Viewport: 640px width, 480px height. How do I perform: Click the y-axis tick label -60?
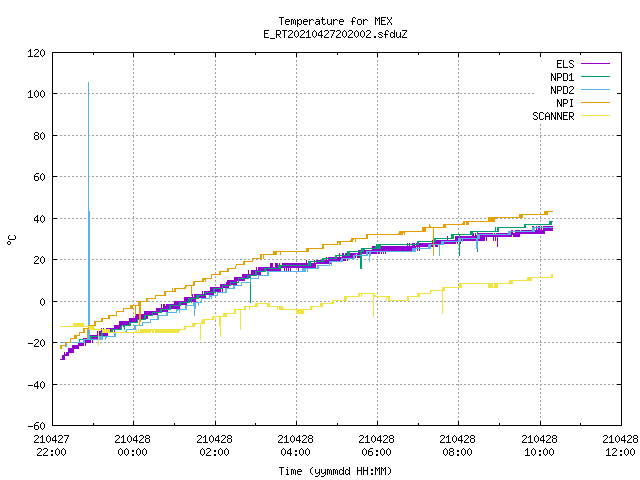(x=36, y=426)
